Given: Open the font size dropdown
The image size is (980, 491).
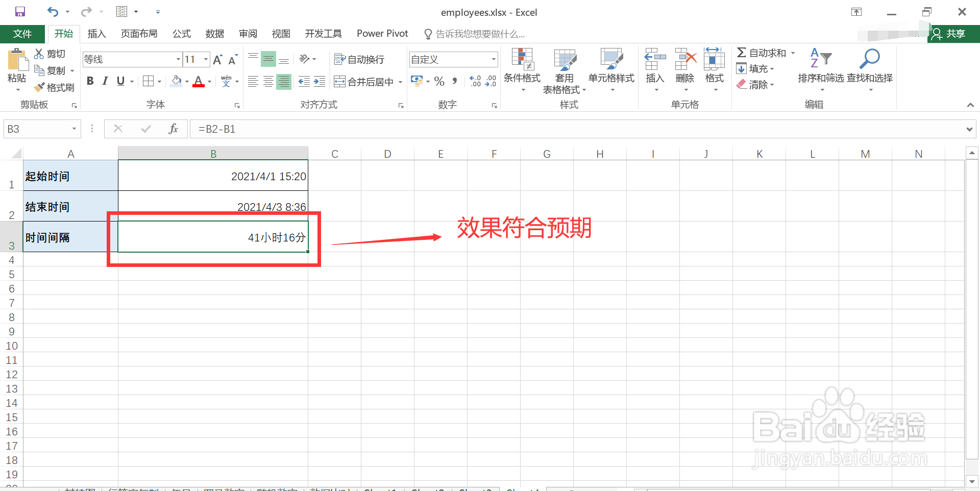Looking at the screenshot, I should click(x=205, y=59).
